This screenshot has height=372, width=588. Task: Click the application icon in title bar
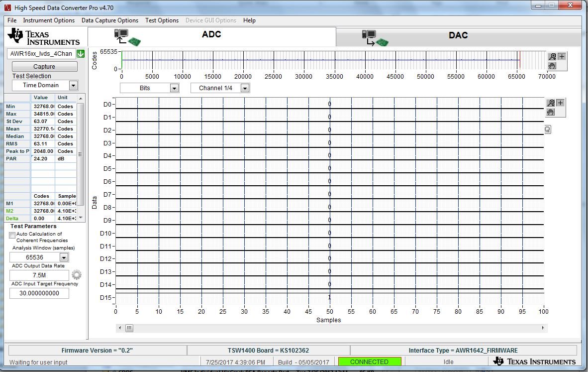pyautogui.click(x=7, y=7)
